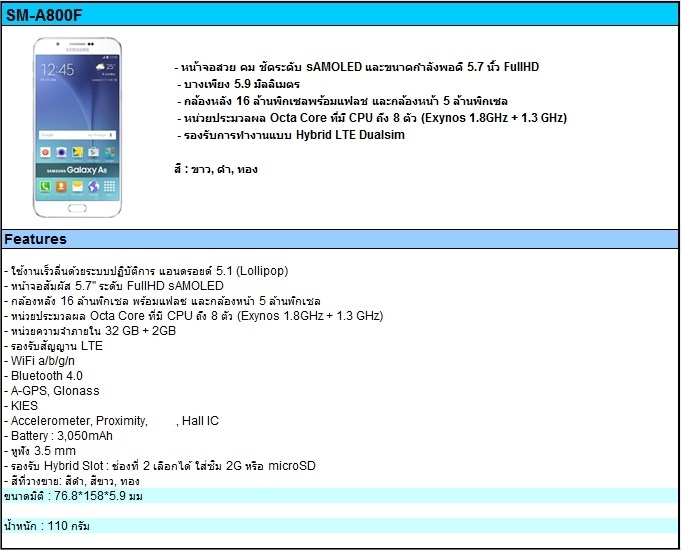Click the Samsung Galaxy A8 phone image
The image size is (681, 550).
click(x=77, y=127)
